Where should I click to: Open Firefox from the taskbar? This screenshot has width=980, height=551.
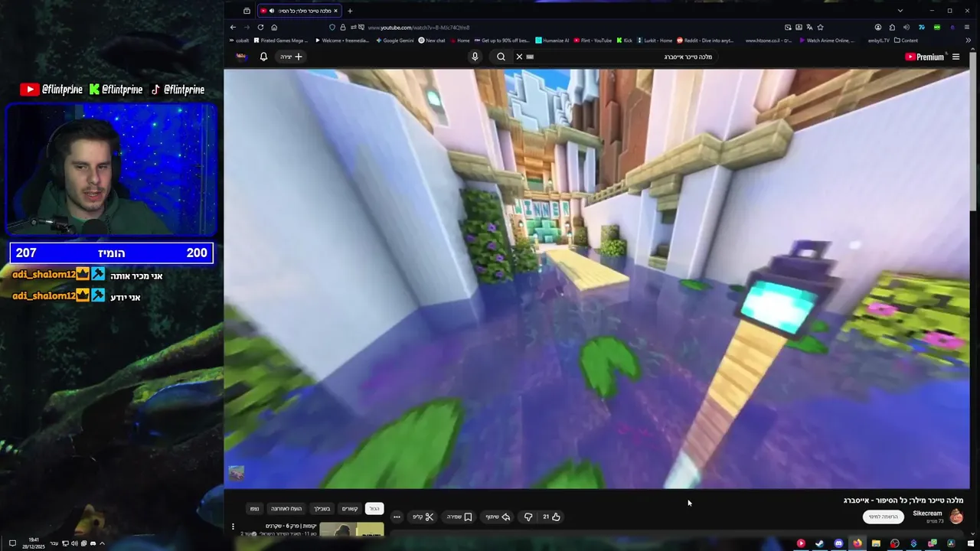pyautogui.click(x=857, y=543)
